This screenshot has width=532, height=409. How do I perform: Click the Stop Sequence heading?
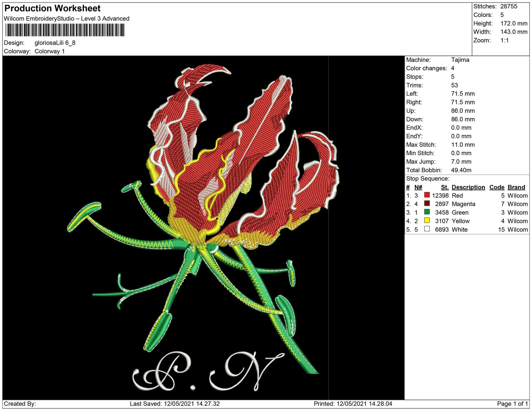click(x=427, y=178)
